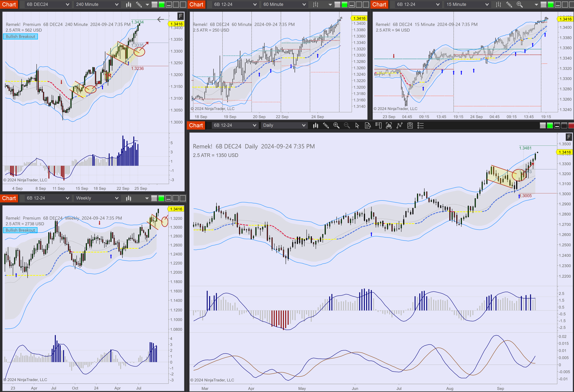Toggle the gray button in the Weekly chart toolbar
This screenshot has height=392, width=574.
[154, 198]
